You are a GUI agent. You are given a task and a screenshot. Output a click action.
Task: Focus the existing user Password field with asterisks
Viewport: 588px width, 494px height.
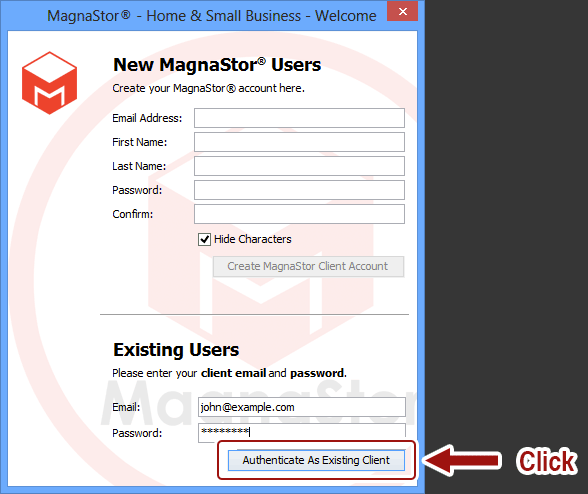(302, 432)
